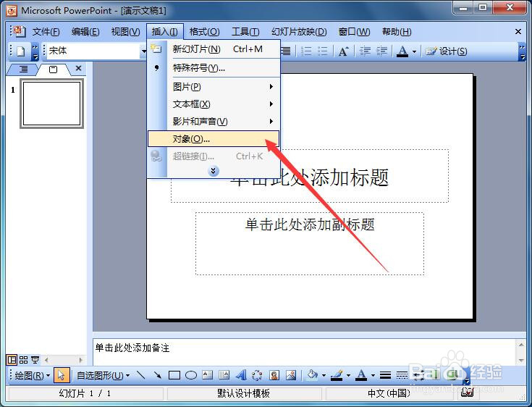Open the 影片和声音(V) submenu
This screenshot has width=532, height=407.
tap(214, 121)
